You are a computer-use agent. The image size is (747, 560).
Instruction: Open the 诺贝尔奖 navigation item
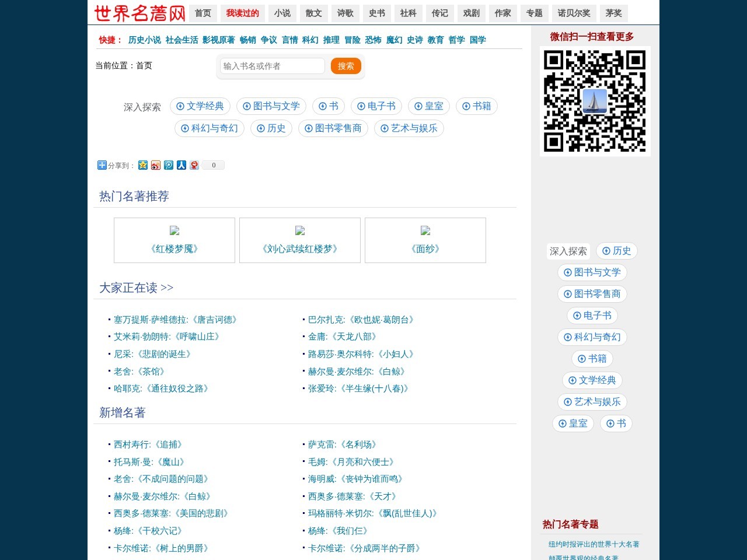click(x=574, y=13)
